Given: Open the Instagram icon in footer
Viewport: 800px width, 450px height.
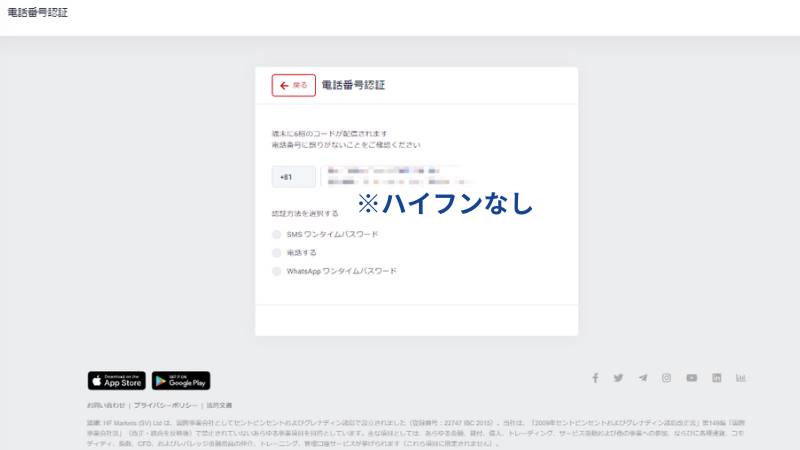Looking at the screenshot, I should [667, 378].
